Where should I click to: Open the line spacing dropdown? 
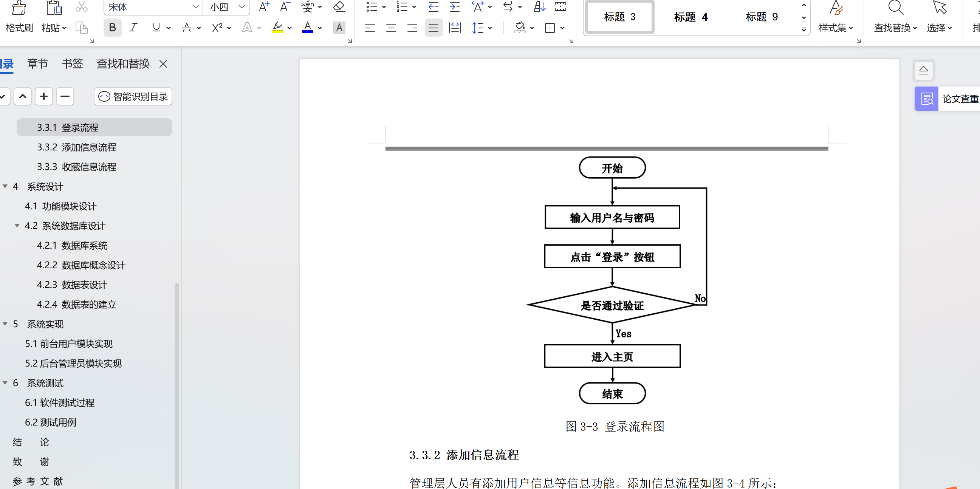pyautogui.click(x=482, y=27)
